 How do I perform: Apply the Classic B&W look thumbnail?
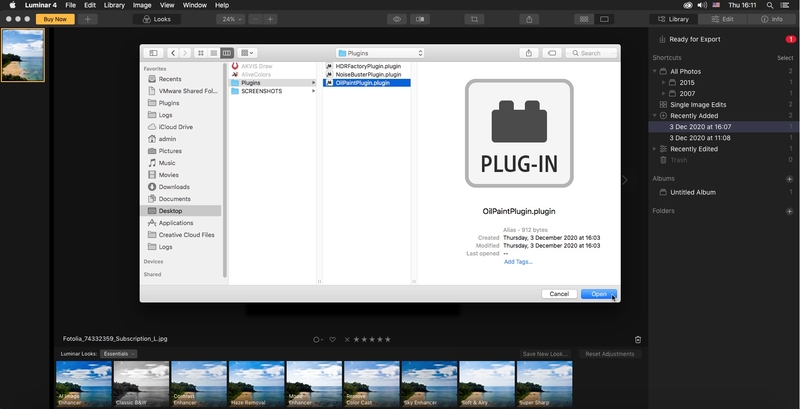point(141,384)
